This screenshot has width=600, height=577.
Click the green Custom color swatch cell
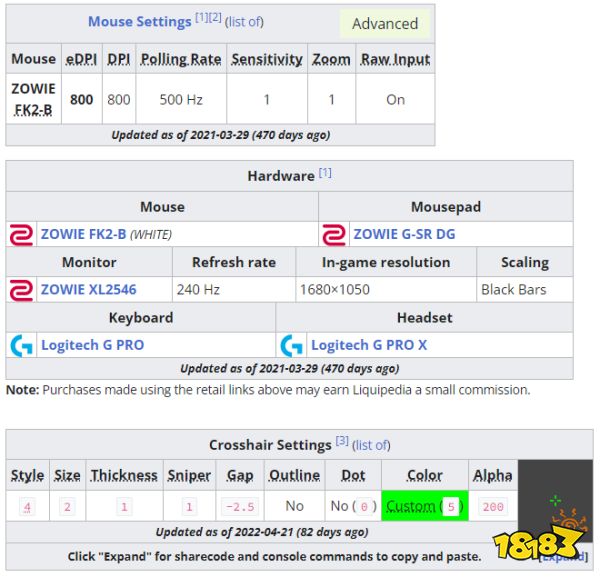pyautogui.click(x=425, y=506)
